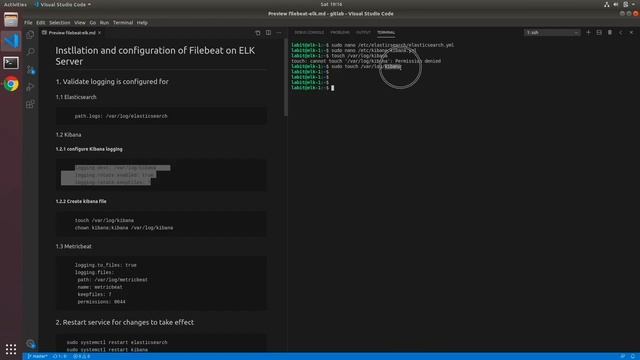Click the 'path.logs: /var/log/elasticsearch' code line
The height and width of the screenshot is (360, 640).
121,116
